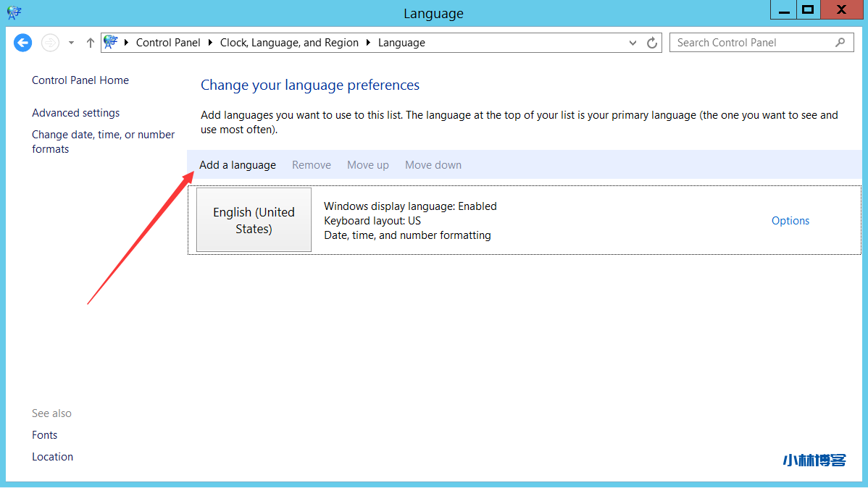Click the magnifier icon in search box
Image resolution: width=868 pixels, height=488 pixels.
840,43
